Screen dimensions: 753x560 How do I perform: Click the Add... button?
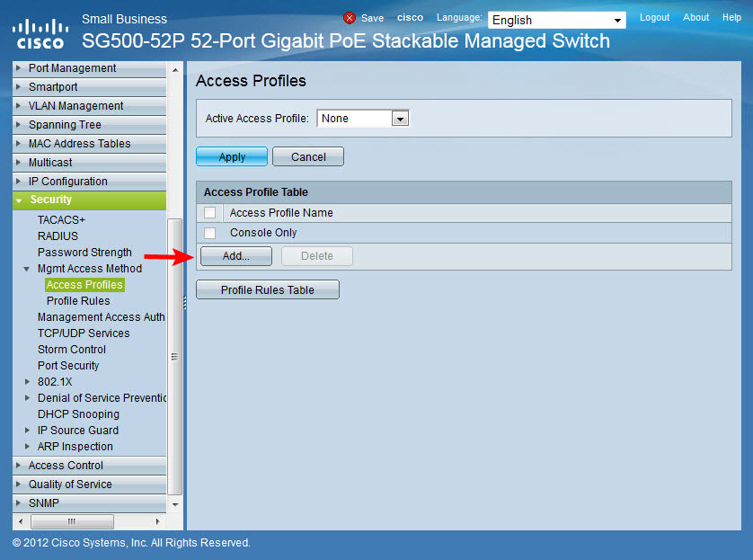coord(236,256)
